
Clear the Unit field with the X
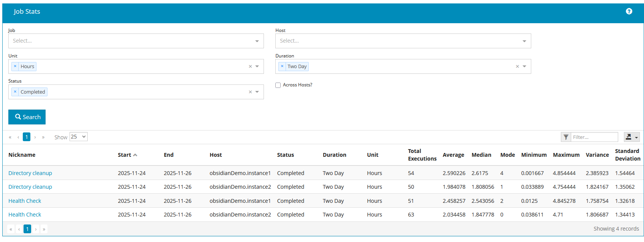point(250,66)
